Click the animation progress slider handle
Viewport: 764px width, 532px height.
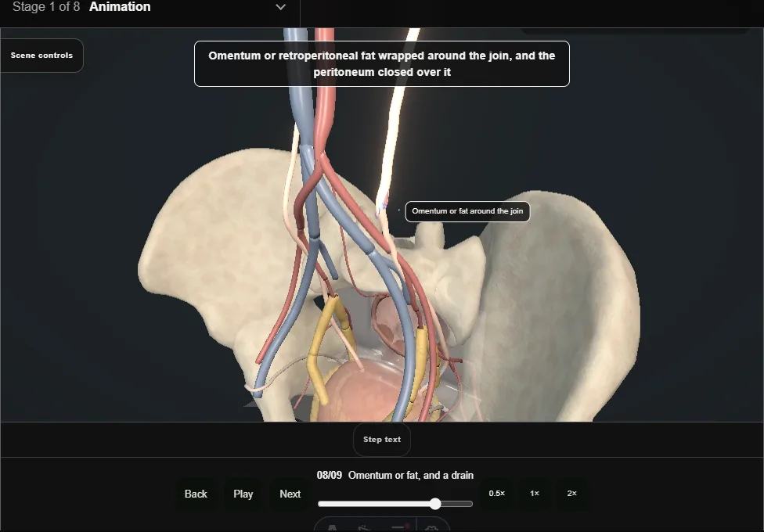435,504
